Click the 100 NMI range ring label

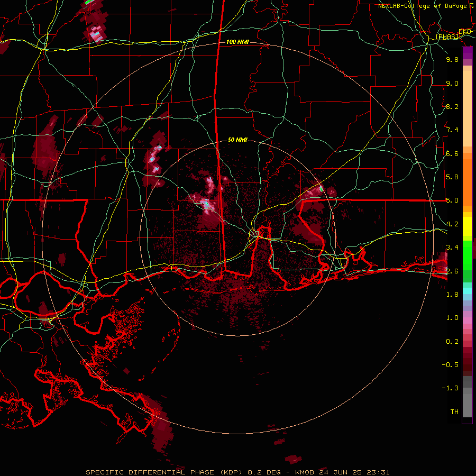click(237, 42)
